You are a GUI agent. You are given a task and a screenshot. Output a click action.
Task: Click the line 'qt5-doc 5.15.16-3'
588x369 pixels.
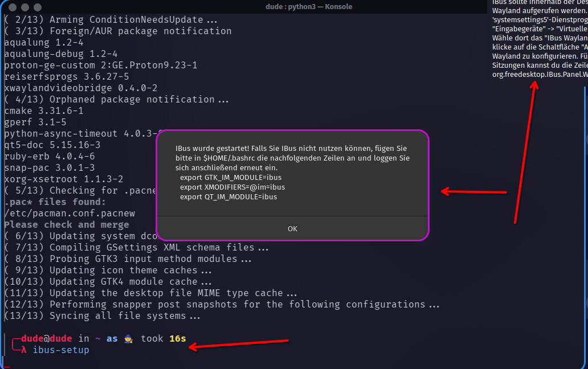(52, 145)
